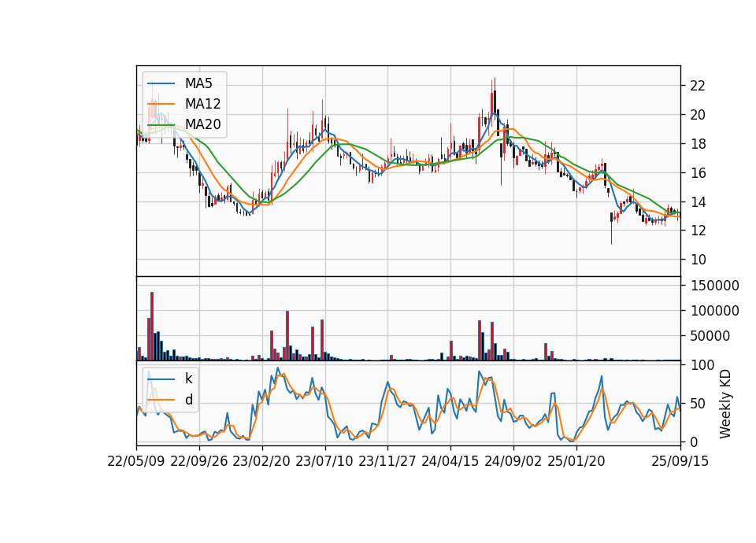Click the date label 24/04/15

tap(450, 461)
